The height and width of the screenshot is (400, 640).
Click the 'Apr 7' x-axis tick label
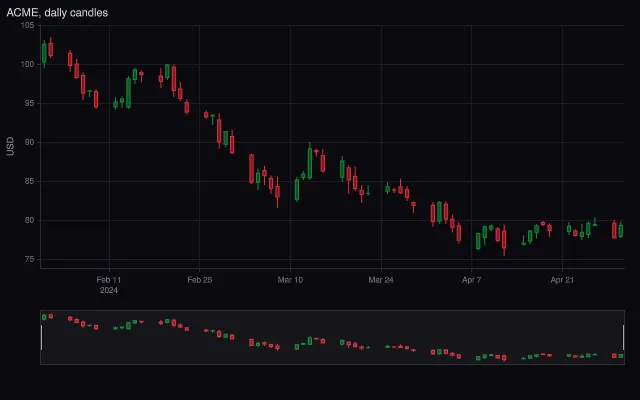click(471, 280)
